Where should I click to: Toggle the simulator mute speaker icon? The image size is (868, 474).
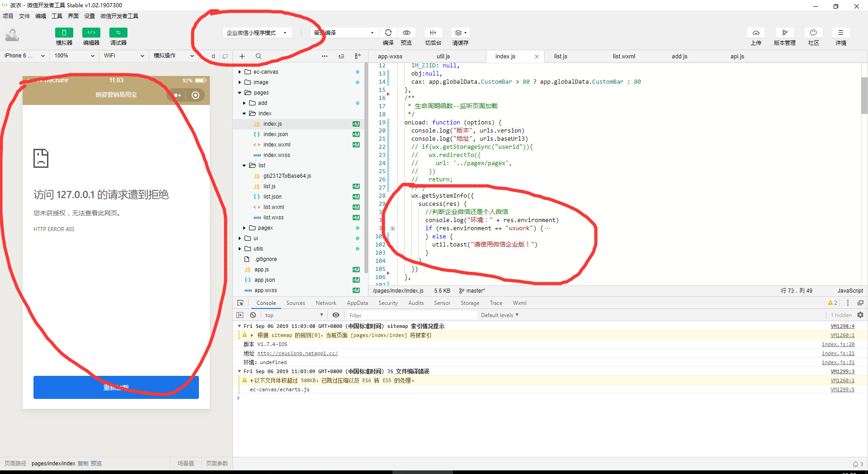[213, 56]
